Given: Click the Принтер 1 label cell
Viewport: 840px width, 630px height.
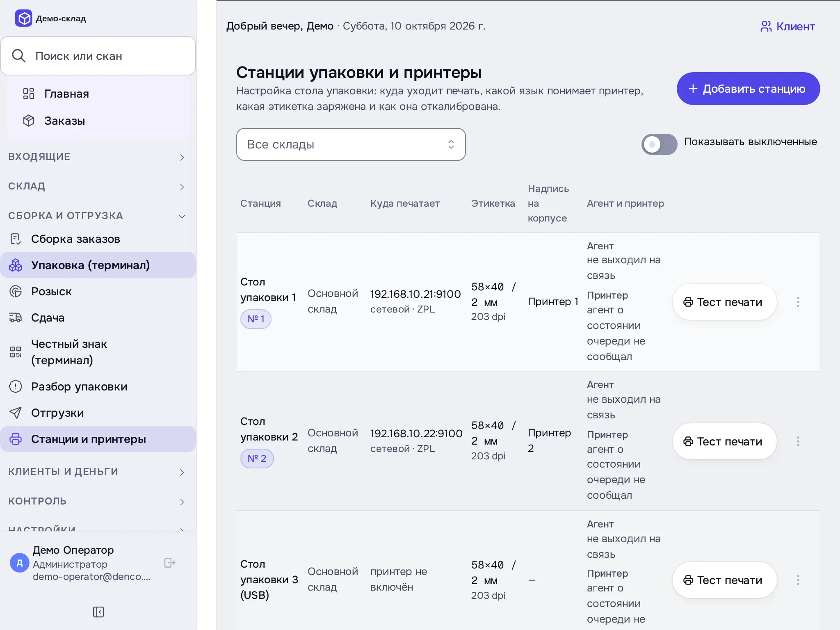Looking at the screenshot, I should (x=553, y=302).
